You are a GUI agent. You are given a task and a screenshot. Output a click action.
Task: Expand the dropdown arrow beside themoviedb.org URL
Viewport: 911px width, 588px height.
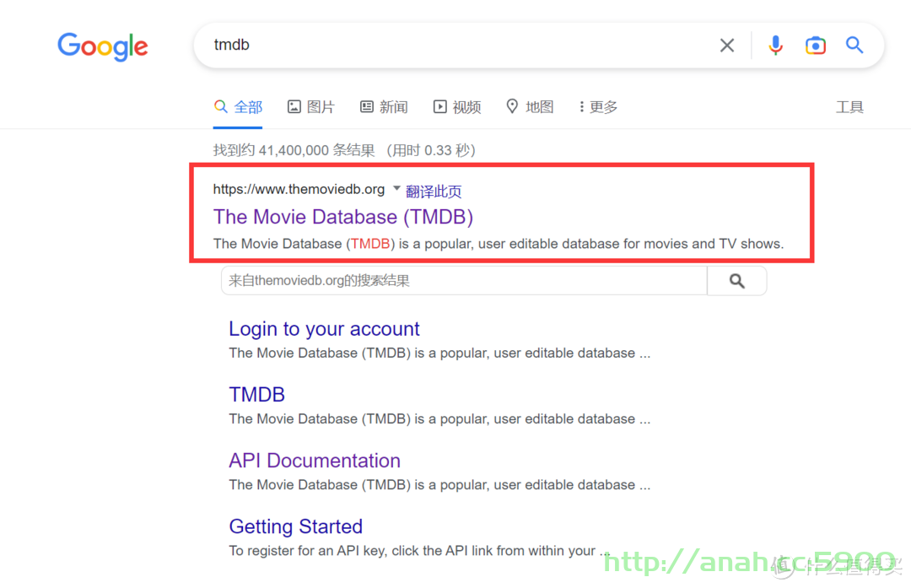click(x=396, y=188)
